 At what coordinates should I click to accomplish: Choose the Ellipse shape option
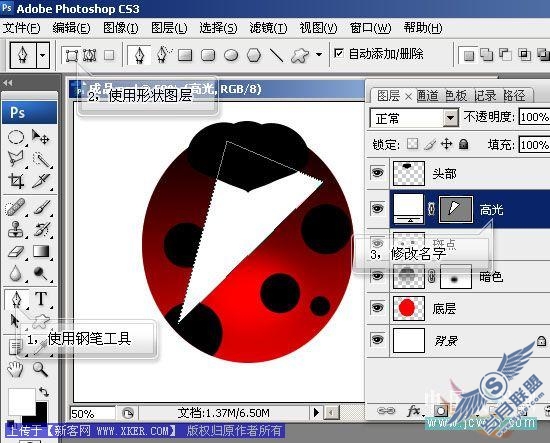[x=231, y=55]
